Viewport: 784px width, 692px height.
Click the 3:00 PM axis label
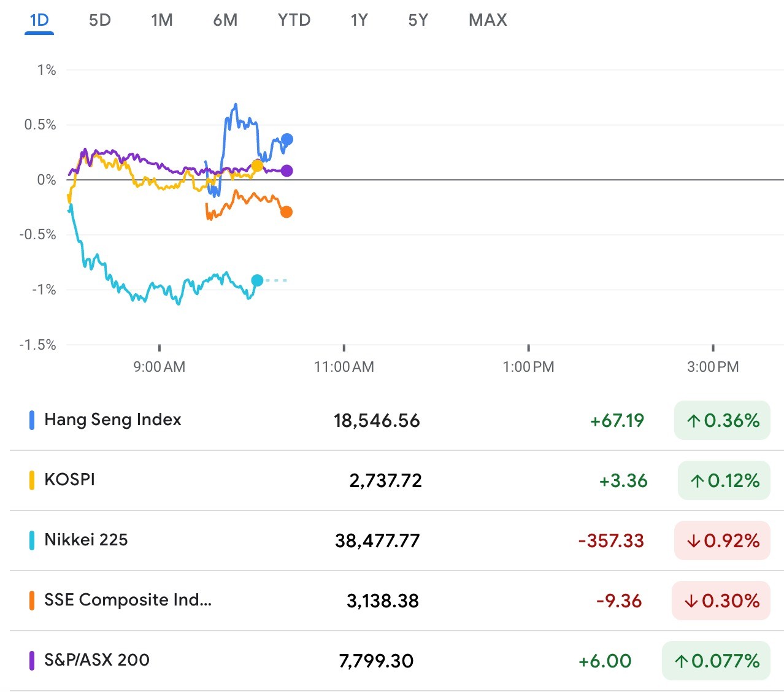(x=713, y=367)
